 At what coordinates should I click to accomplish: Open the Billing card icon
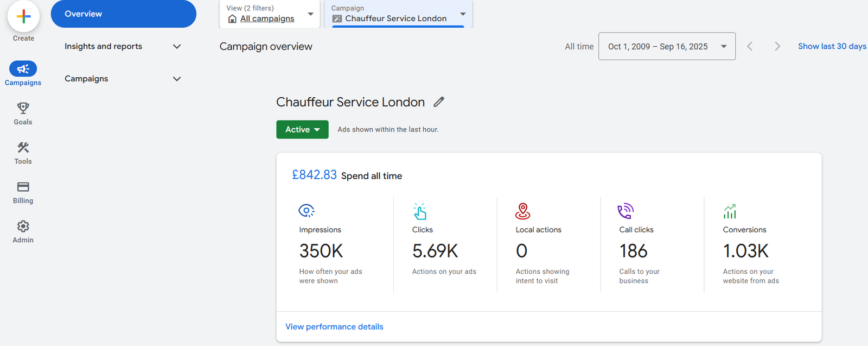click(23, 187)
